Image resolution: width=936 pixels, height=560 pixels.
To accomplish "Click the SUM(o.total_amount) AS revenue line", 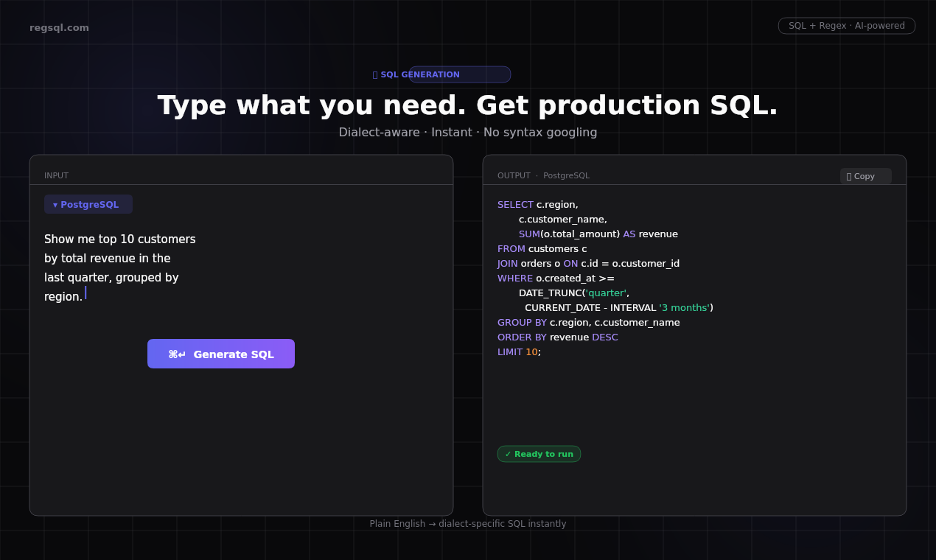I will pos(598,234).
